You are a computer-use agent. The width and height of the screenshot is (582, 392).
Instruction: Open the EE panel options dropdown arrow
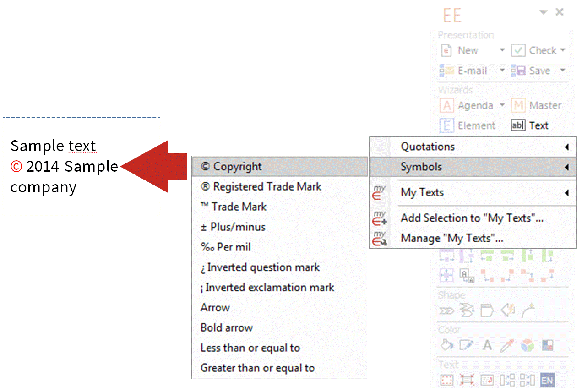pos(543,13)
